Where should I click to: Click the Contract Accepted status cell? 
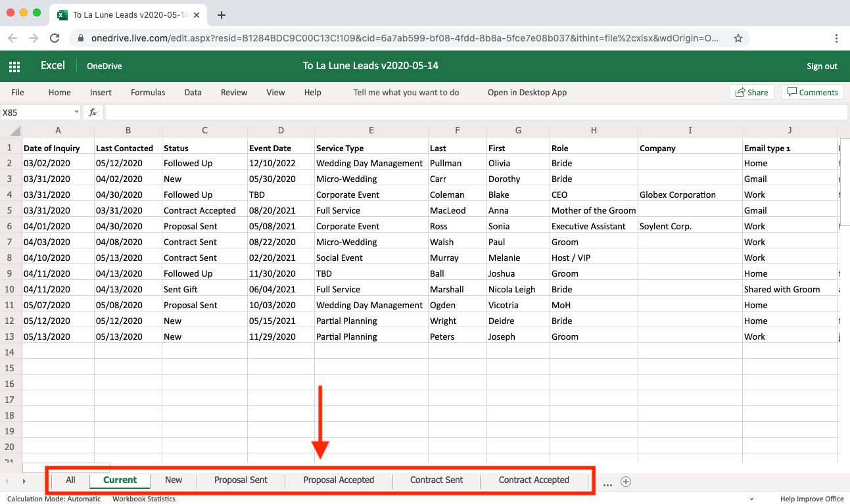click(204, 210)
